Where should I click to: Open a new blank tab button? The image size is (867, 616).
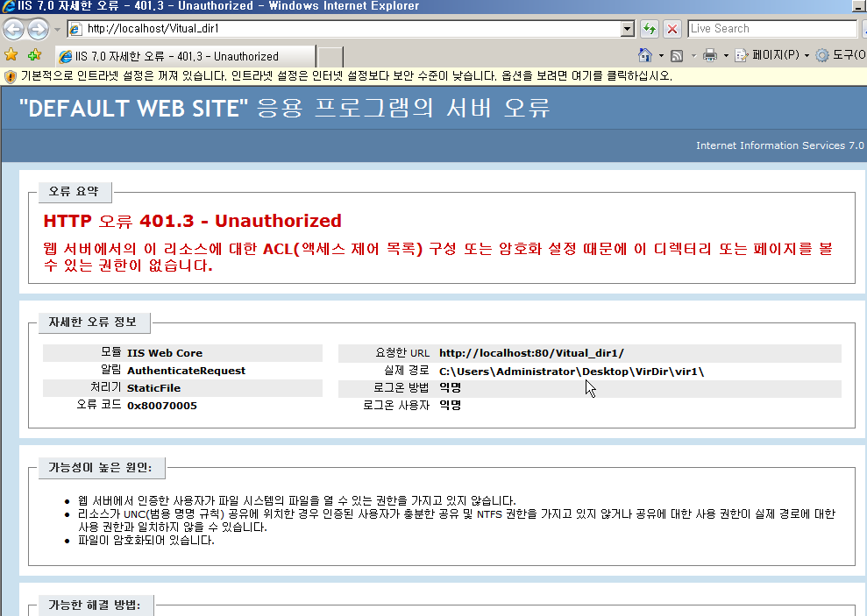click(330, 57)
